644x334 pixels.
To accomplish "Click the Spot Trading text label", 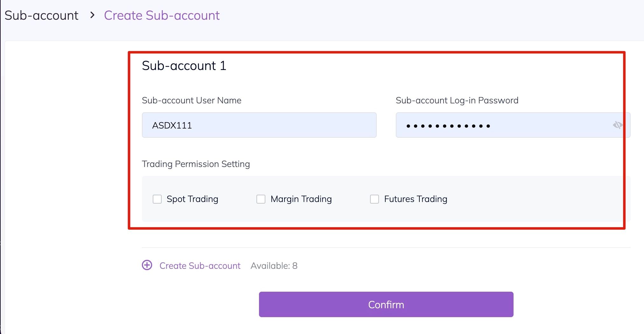I will [192, 199].
